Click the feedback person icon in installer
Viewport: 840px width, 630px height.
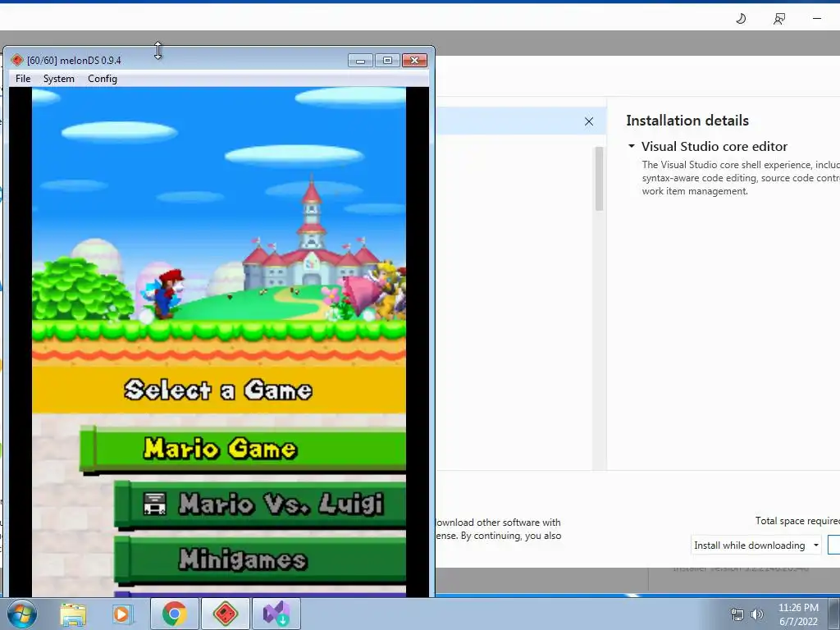[x=779, y=19]
